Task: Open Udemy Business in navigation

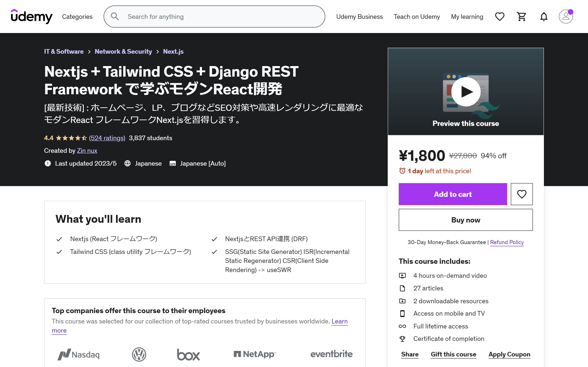Action: 359,17
